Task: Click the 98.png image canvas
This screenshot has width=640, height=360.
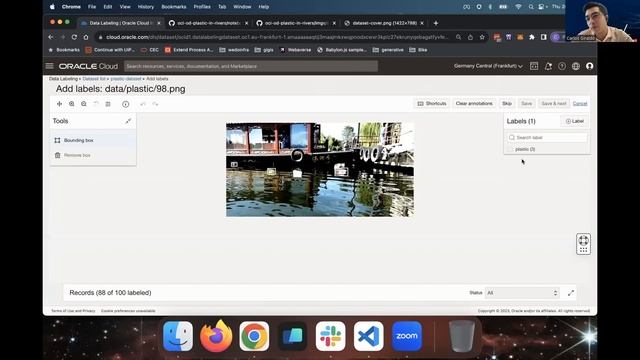Action: pyautogui.click(x=320, y=169)
